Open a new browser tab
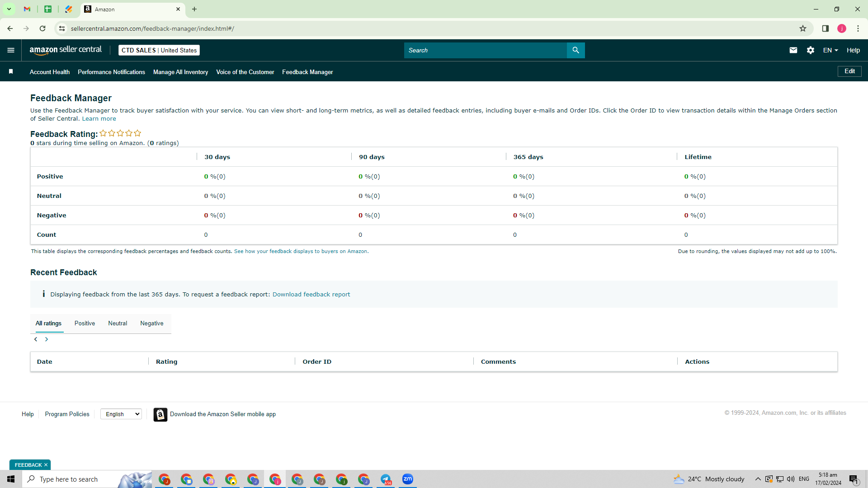Image resolution: width=868 pixels, height=488 pixels. (194, 9)
